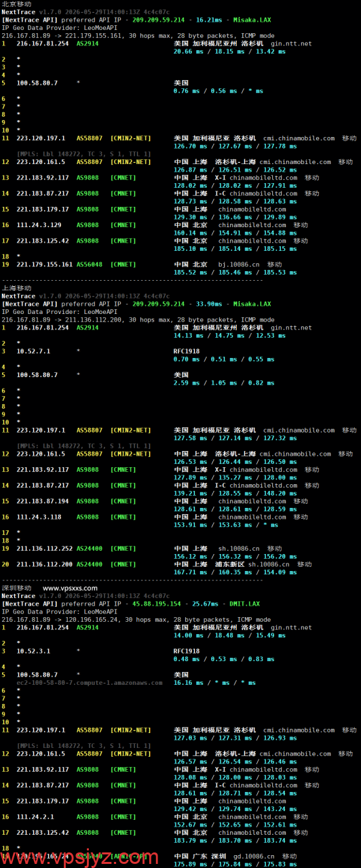361x868 pixels.
Task: Click the 深圳移动 section heading
Action: pyautogui.click(x=16, y=588)
